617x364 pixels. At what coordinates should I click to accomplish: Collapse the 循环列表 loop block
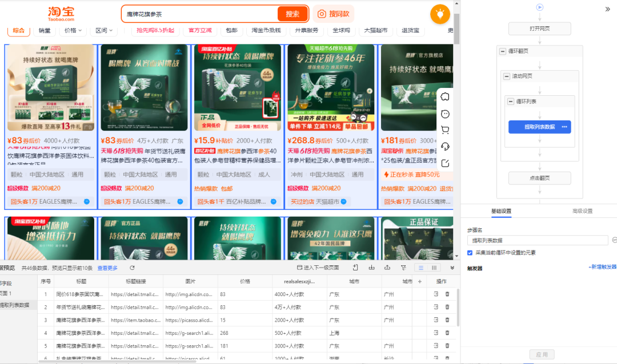511,102
